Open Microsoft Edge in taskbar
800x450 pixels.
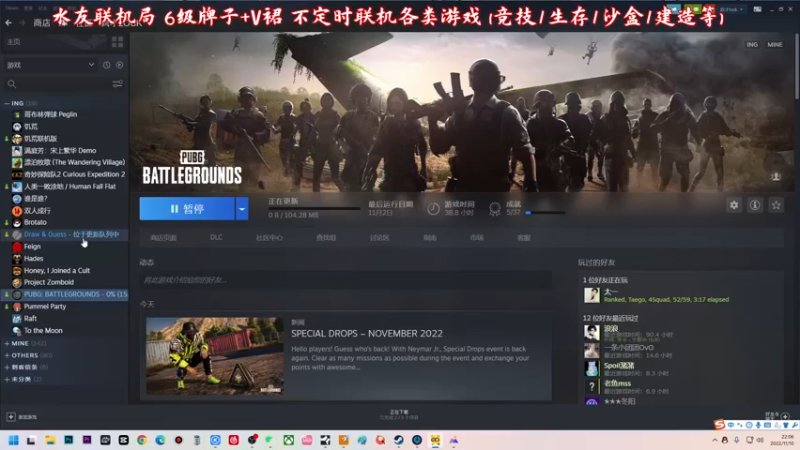click(160, 440)
